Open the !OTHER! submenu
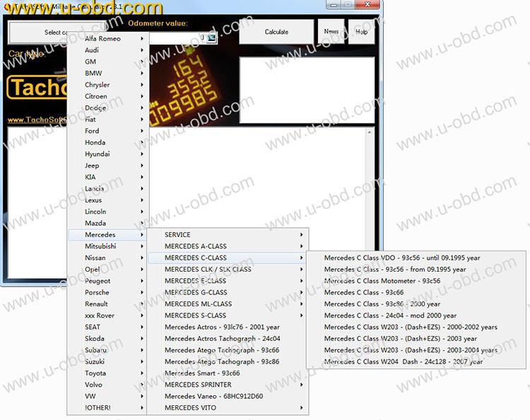The image size is (530, 420). coord(108,407)
